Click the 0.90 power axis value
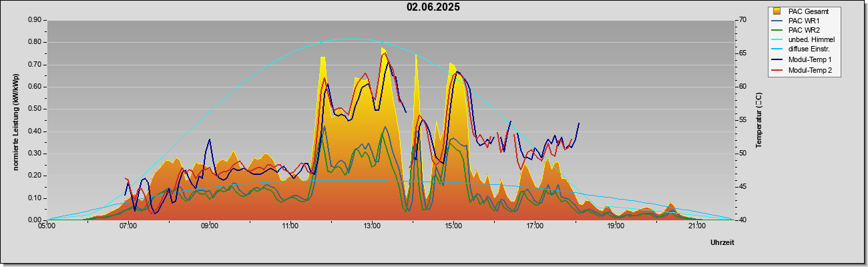868x267 pixels. point(35,20)
